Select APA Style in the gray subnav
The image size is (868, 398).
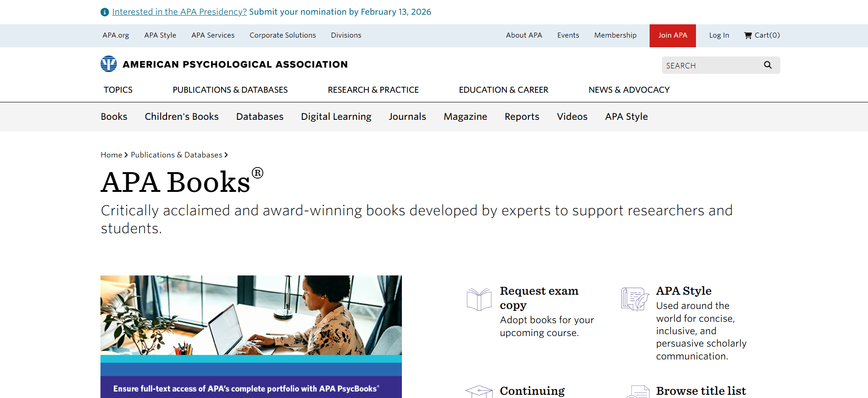point(626,117)
